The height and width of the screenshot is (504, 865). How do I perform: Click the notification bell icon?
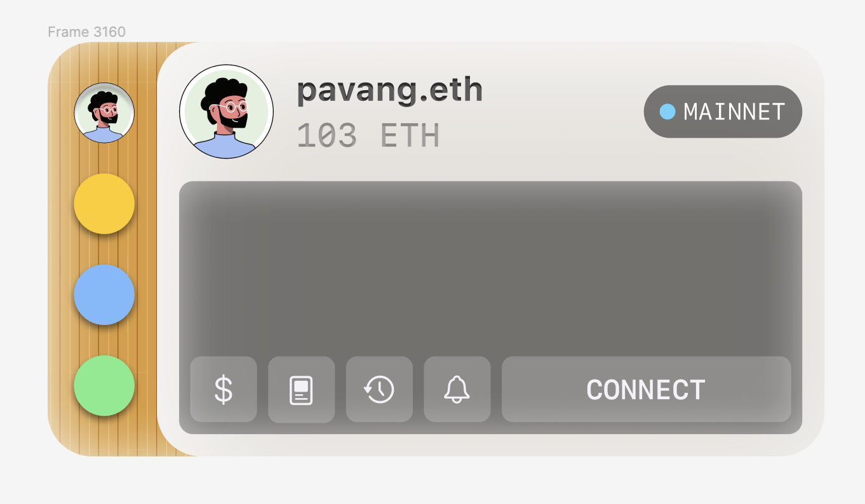point(457,389)
